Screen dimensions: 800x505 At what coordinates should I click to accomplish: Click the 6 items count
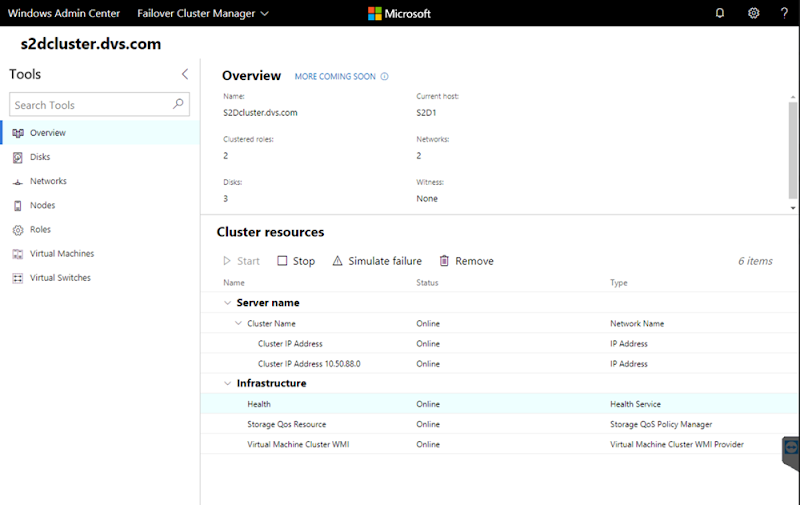[x=755, y=261]
